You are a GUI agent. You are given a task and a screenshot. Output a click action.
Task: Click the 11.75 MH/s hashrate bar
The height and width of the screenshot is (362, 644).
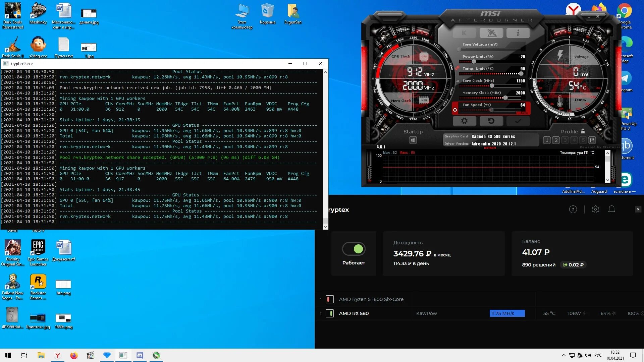(x=507, y=313)
